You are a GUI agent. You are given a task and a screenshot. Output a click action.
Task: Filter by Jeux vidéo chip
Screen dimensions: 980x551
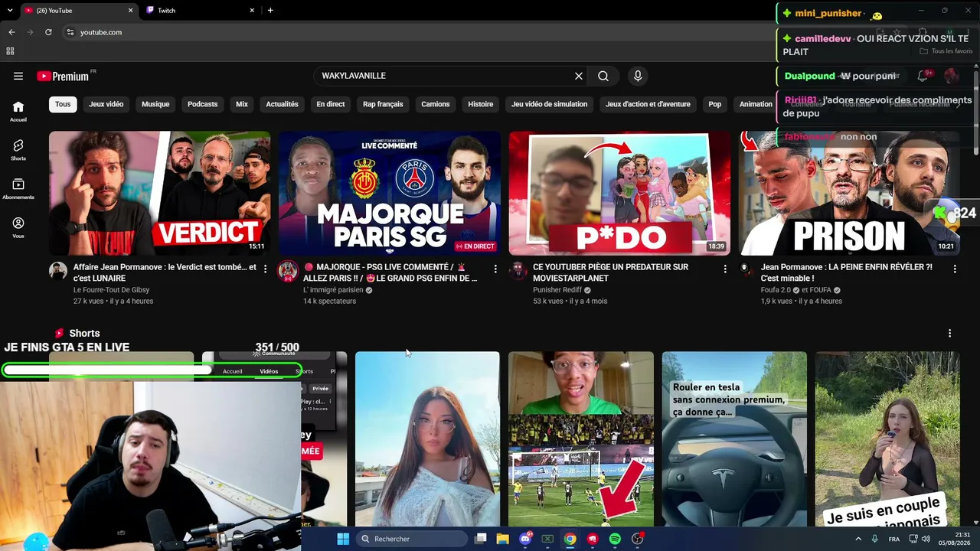pyautogui.click(x=106, y=104)
